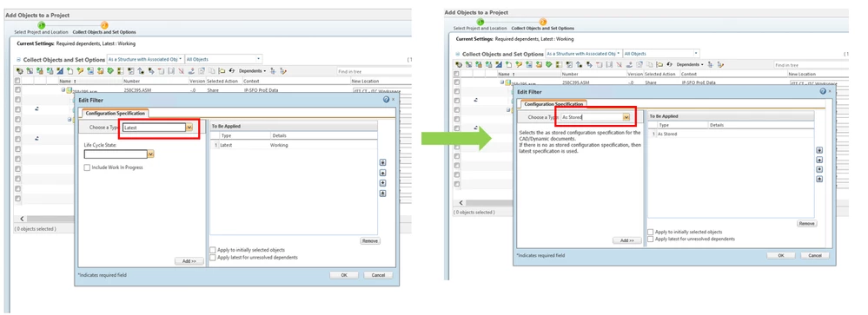The image size is (868, 315).
Task: Click green diamond toolbar icon above As Stored dialog
Action: tap(548, 65)
